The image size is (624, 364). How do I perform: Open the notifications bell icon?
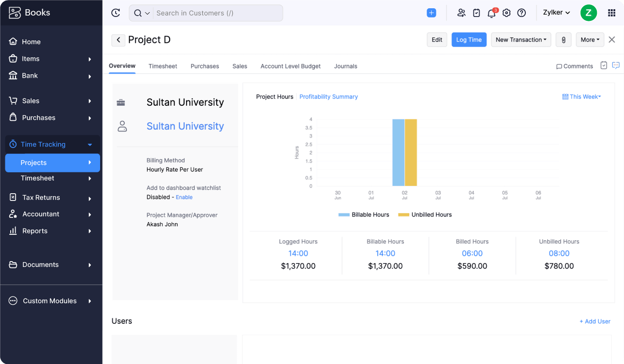491,13
